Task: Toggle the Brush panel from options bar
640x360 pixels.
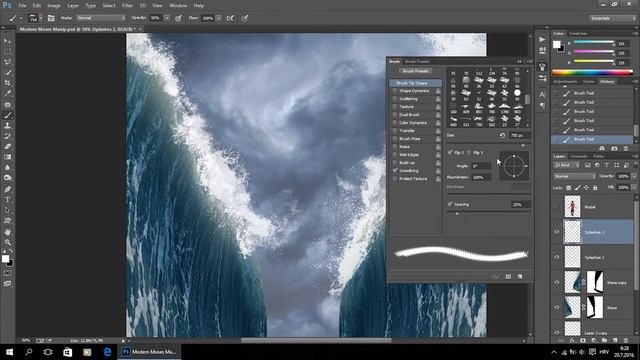Action: point(51,18)
